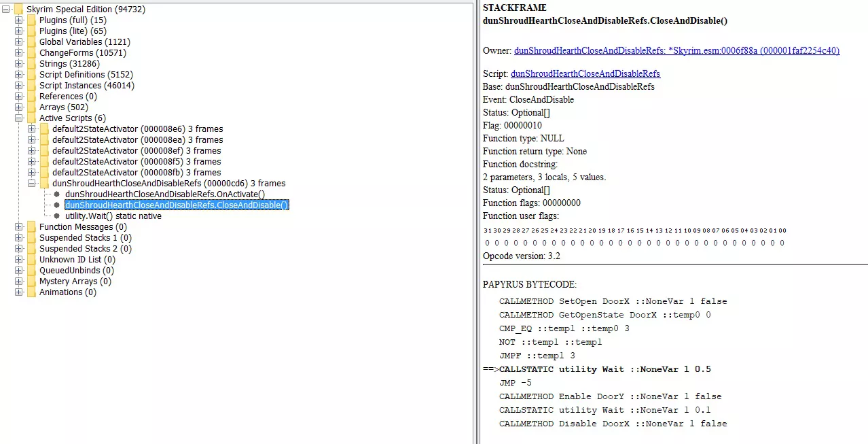
Task: Click the References folder icon
Action: (x=31, y=97)
